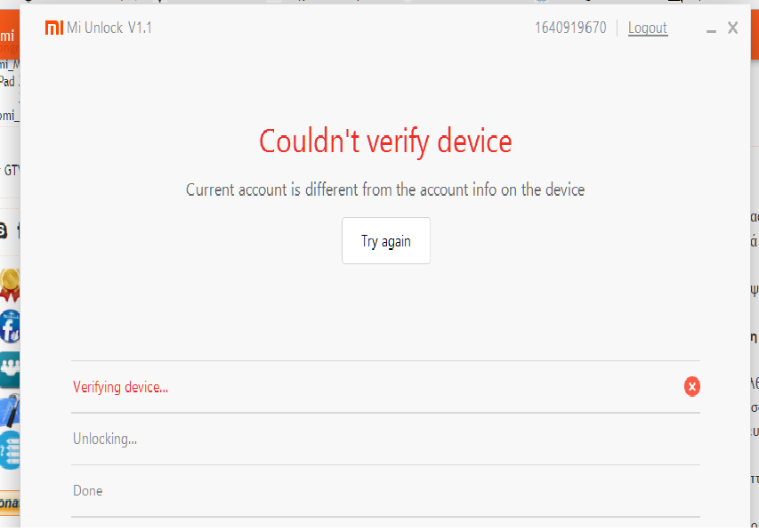Screen dimensions: 759x532
Task: Click the 'Mi Unlock V1.1' title text
Action: 109,28
